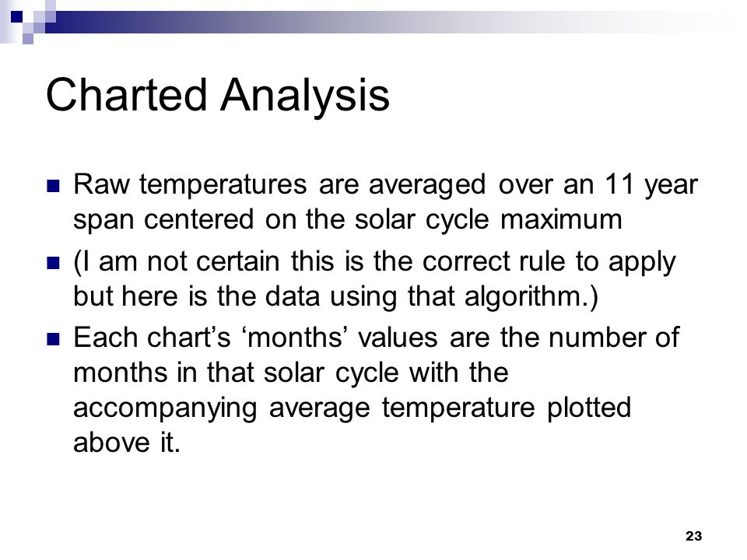Click the line 'span centered on the solar cycle maximum'
Viewport: 747px width, 560px height.
tap(348, 220)
